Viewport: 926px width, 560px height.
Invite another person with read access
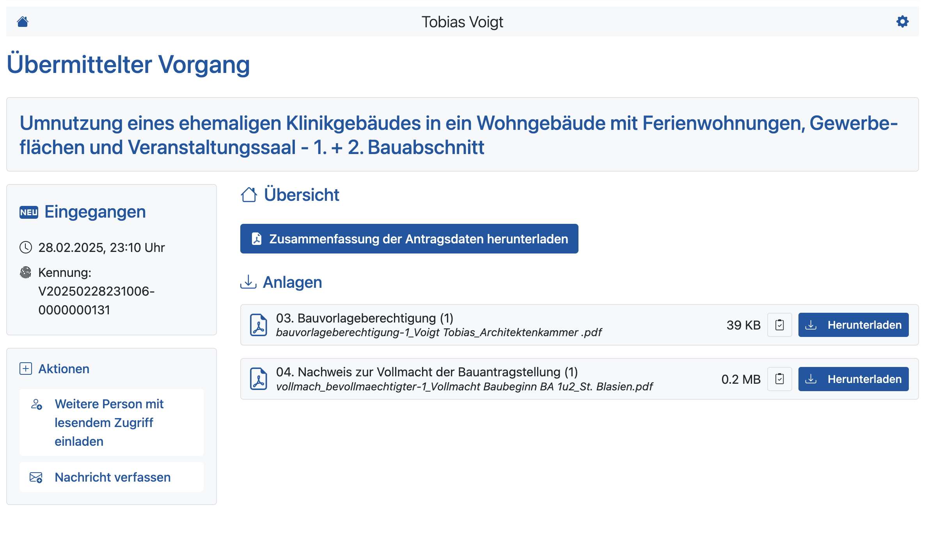(x=112, y=422)
